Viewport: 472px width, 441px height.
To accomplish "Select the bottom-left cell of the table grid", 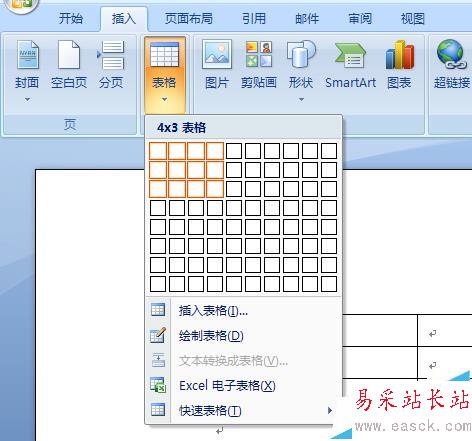I will pyautogui.click(x=158, y=284).
